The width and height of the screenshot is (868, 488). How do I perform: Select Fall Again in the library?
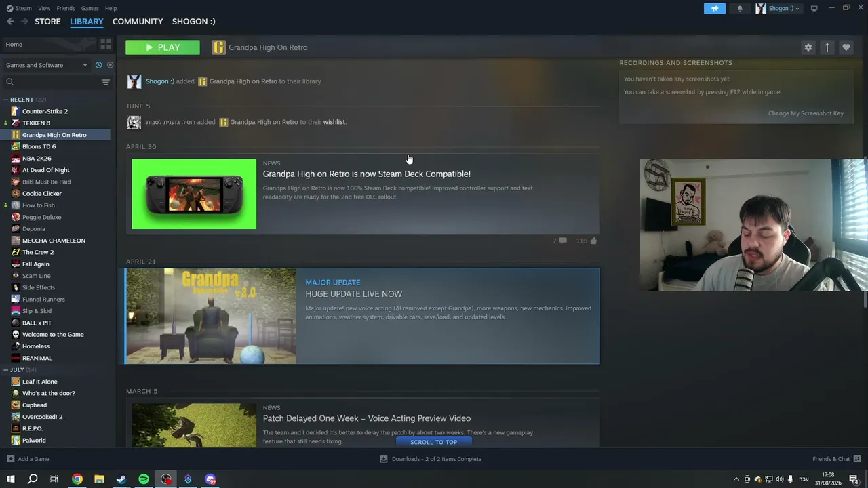pos(35,264)
